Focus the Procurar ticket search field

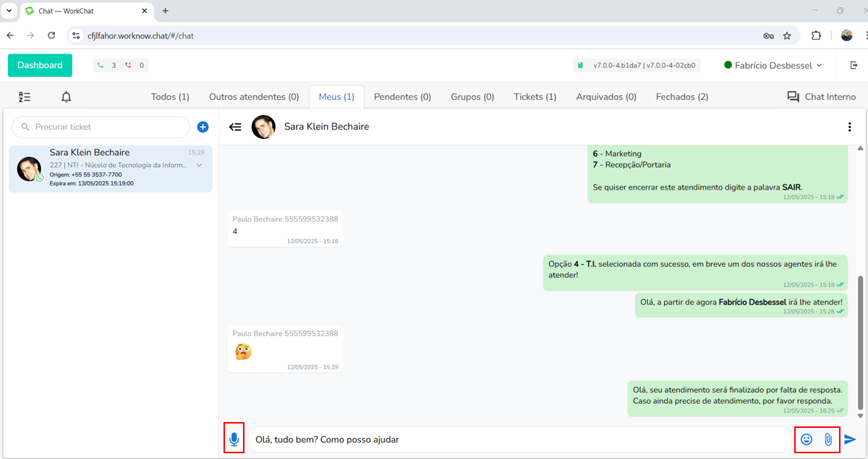point(101,127)
